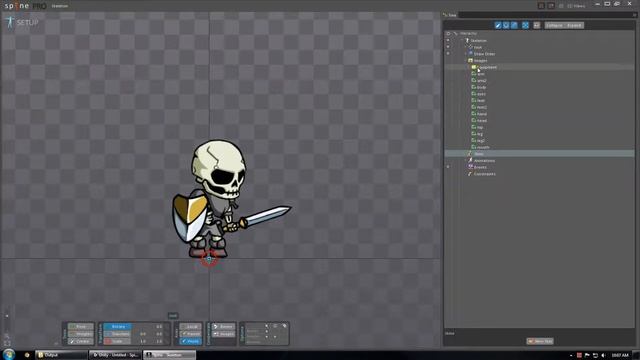The width and height of the screenshot is (640, 360).
Task: Activate the Rotate transform tool
Action: pos(118,327)
